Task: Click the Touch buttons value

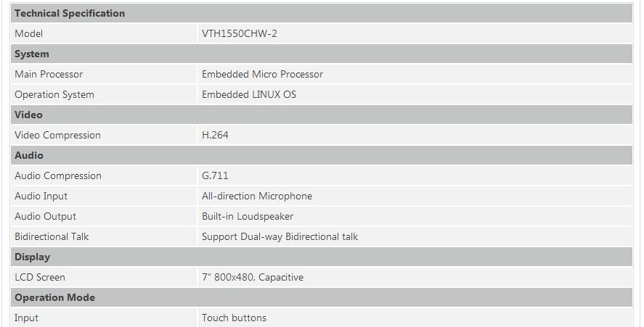Action: pyautogui.click(x=234, y=318)
